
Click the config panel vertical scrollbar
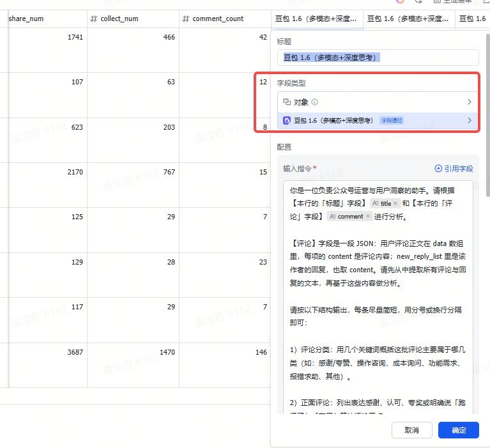click(x=488, y=116)
